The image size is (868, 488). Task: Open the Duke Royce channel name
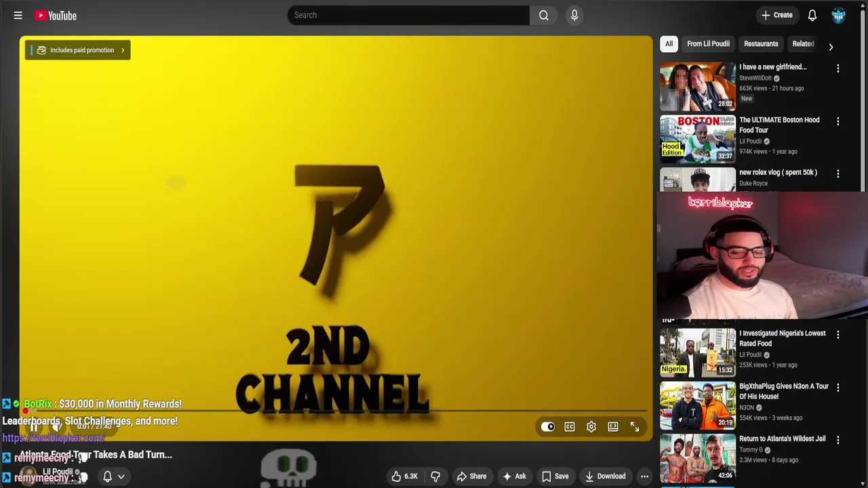753,183
